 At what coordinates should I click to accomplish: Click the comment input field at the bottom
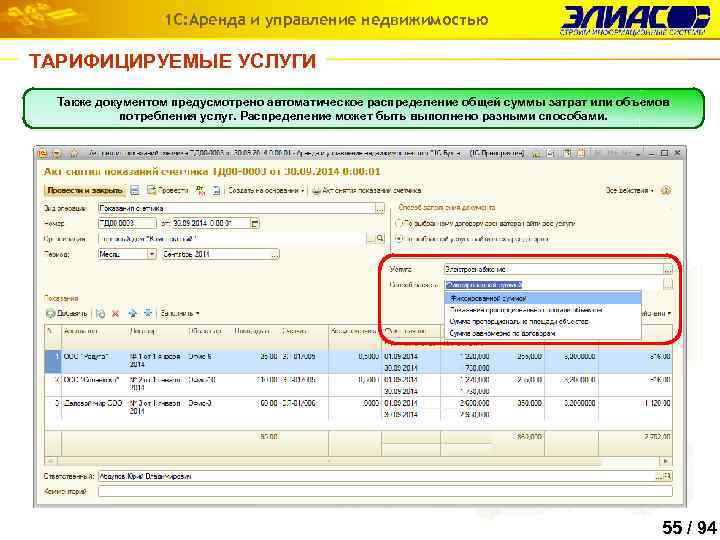(x=385, y=492)
